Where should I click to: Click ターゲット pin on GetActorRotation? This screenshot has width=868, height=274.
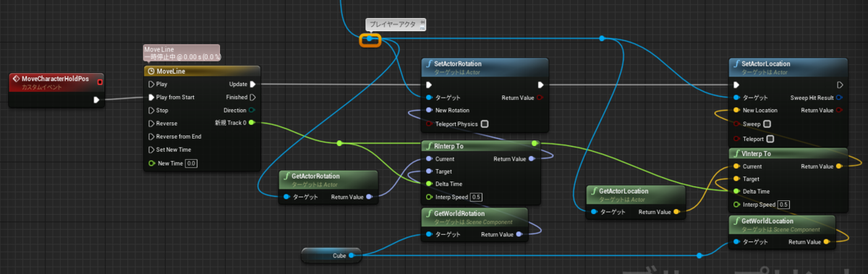[x=287, y=197]
